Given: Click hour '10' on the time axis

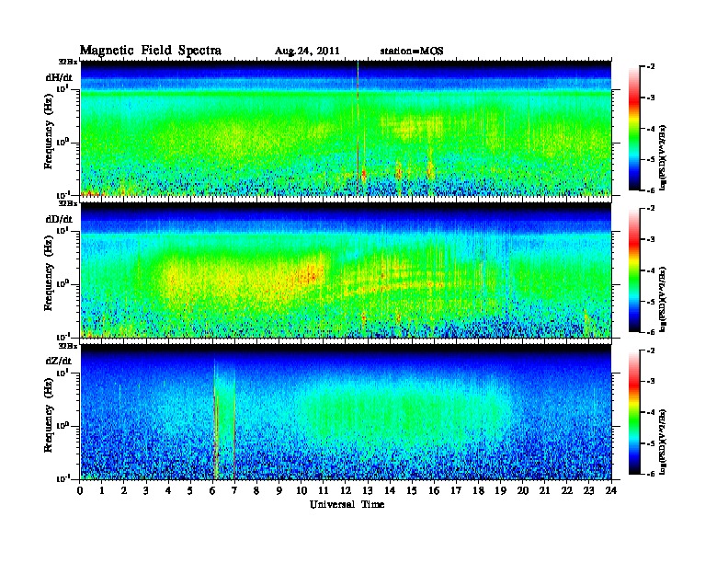Looking at the screenshot, I should [x=301, y=491].
